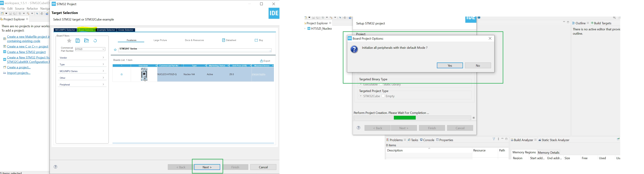This screenshot has height=174, width=644.
Task: Select the Executable radio button
Action: (x=361, y=84)
